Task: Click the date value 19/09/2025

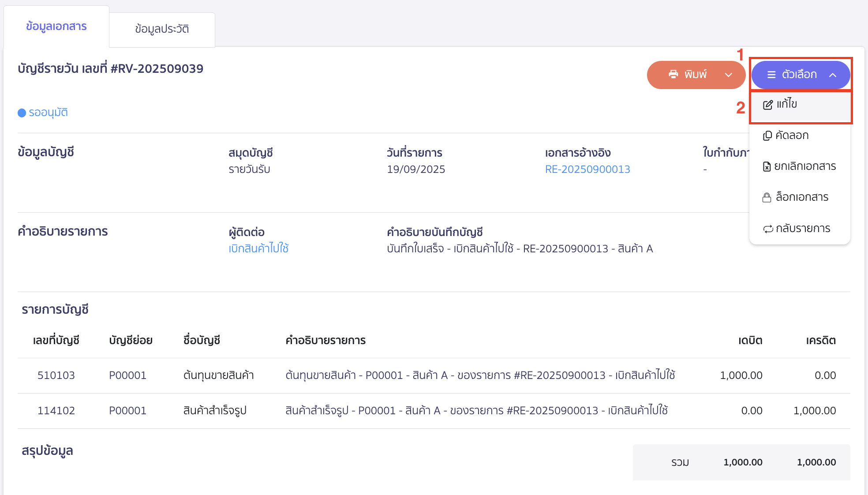Action: click(416, 169)
